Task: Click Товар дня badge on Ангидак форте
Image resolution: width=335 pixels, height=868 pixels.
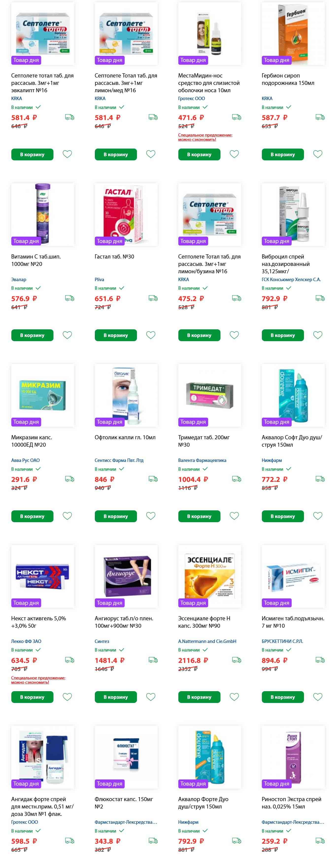Action: coord(26,784)
